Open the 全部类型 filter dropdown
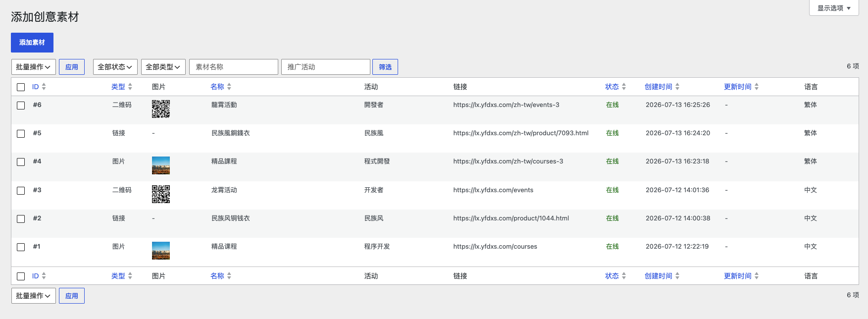The image size is (868, 319). (163, 67)
